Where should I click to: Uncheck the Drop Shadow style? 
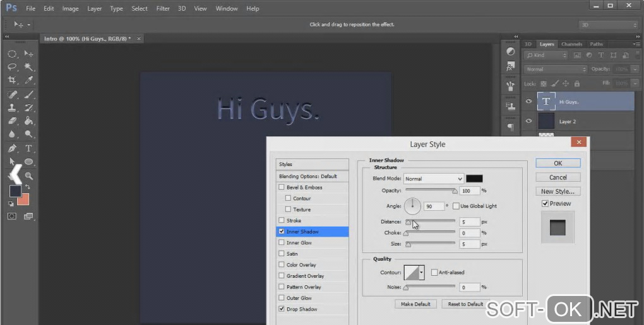click(282, 309)
